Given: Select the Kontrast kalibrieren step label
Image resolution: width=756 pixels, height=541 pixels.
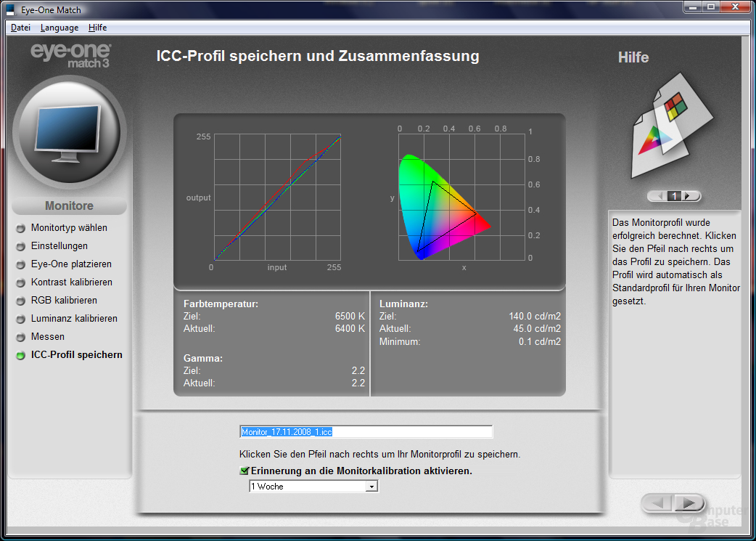Looking at the screenshot, I should click(71, 282).
